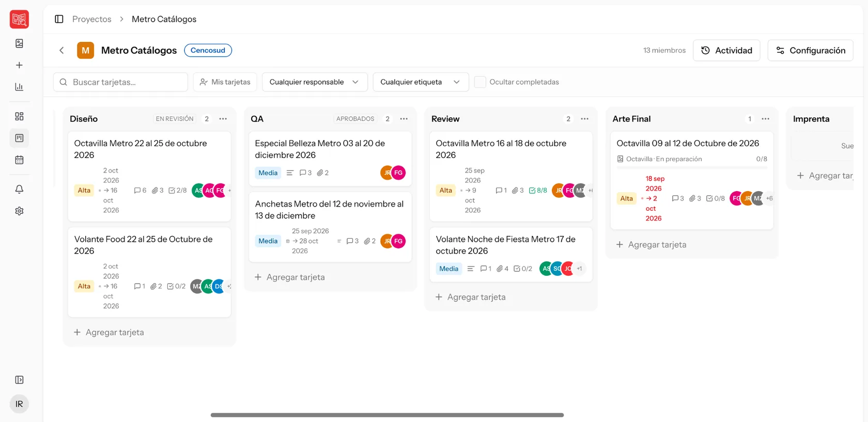Go back with the left arrow icon

click(x=61, y=50)
